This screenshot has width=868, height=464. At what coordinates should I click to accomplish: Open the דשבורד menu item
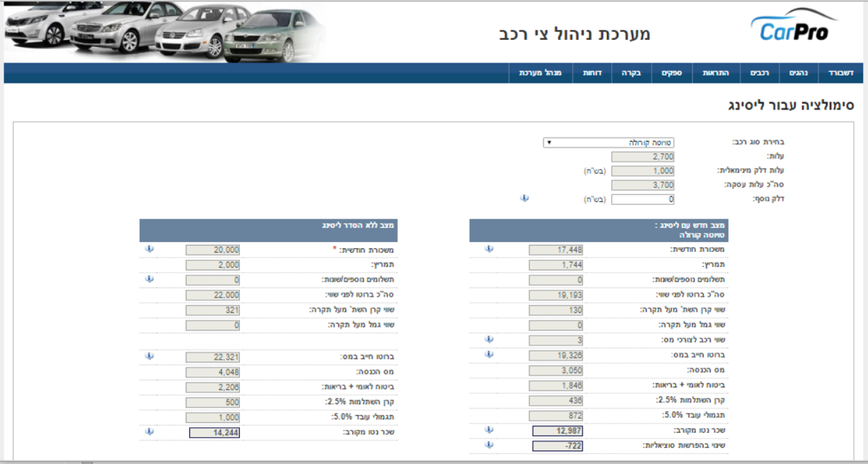840,73
